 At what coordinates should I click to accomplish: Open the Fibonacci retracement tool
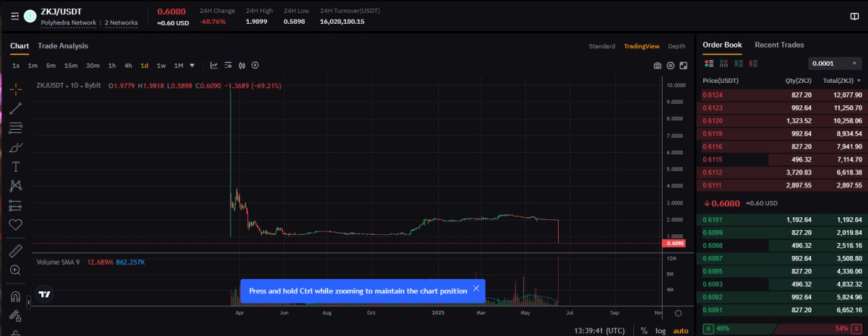(16, 128)
